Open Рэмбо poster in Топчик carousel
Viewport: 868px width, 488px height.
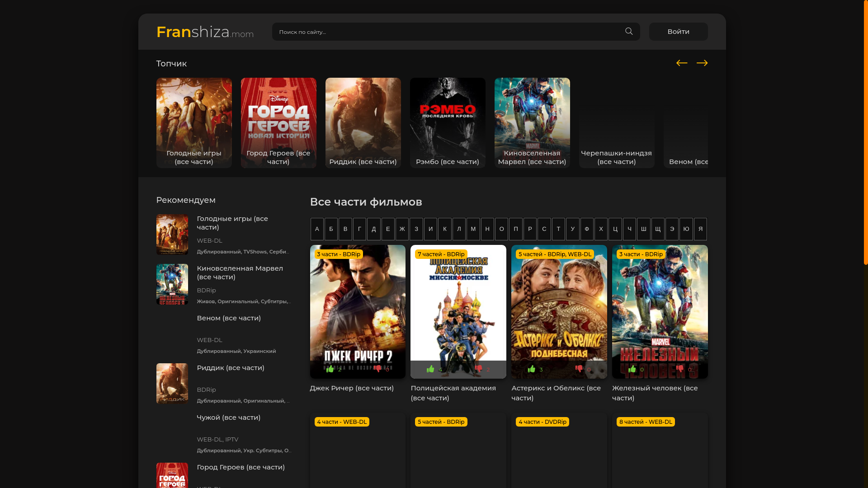pyautogui.click(x=448, y=123)
